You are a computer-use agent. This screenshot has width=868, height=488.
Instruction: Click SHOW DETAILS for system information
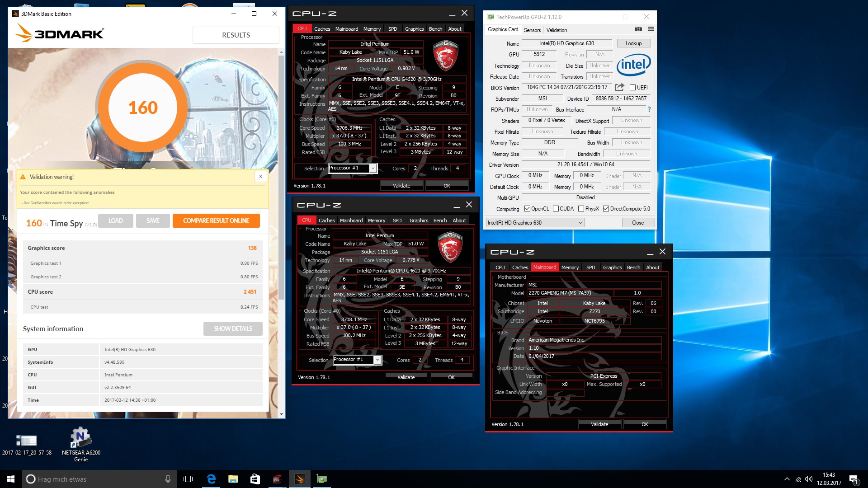pyautogui.click(x=233, y=328)
